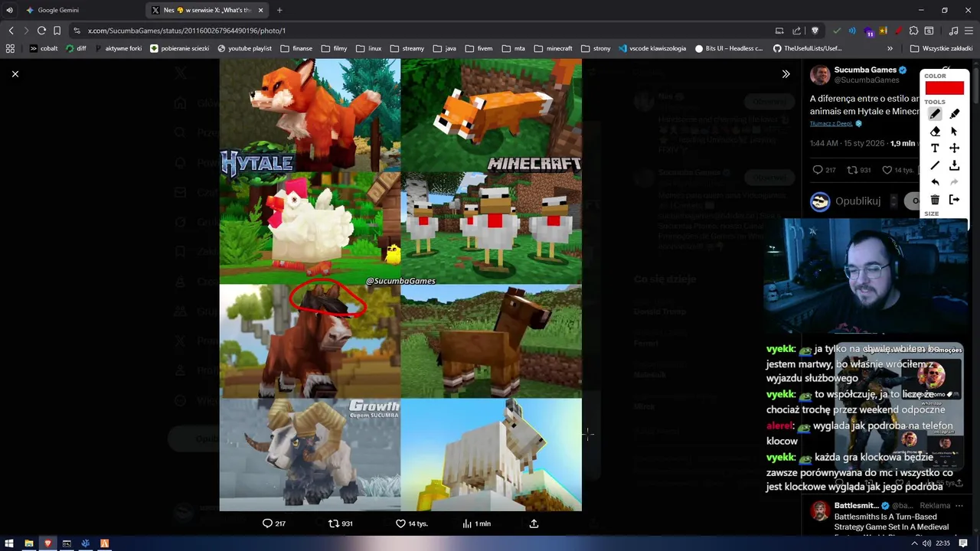Image resolution: width=980 pixels, height=551 pixels.
Task: Open the red color picker swatch
Action: click(x=944, y=88)
